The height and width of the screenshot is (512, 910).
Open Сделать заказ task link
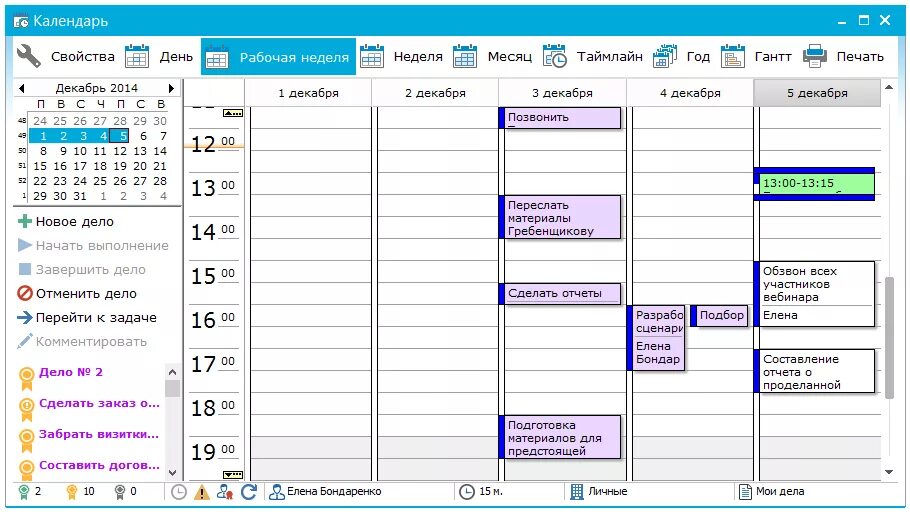[x=99, y=403]
